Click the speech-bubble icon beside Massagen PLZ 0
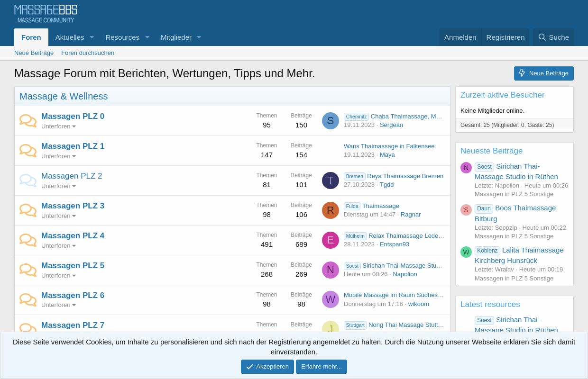 (x=28, y=120)
